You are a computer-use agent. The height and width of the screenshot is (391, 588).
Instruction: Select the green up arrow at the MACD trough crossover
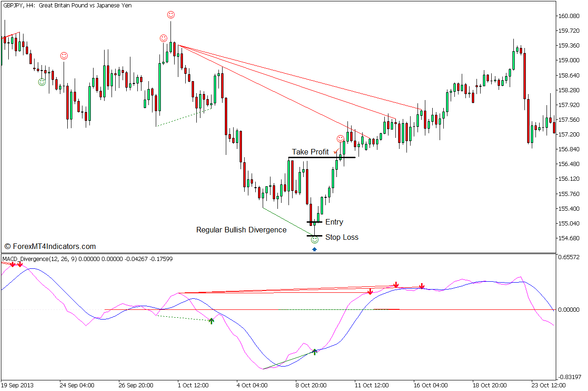click(314, 352)
